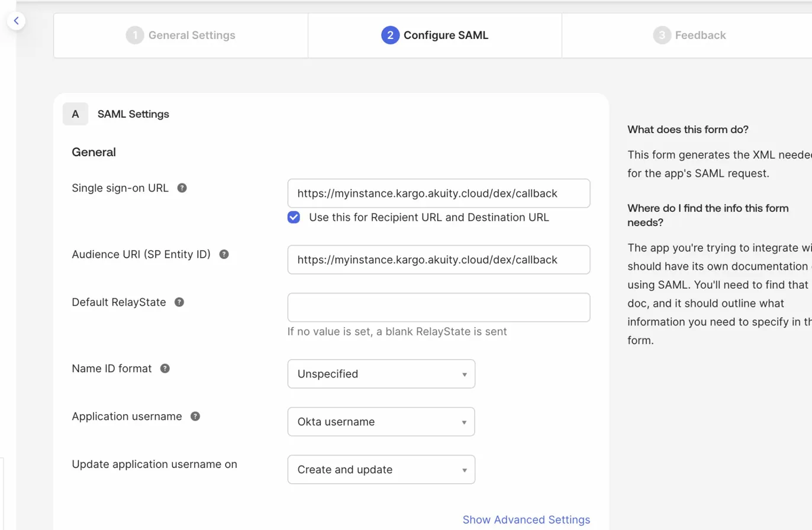812x530 pixels.
Task: Open the Name ID format dropdown
Action: [381, 374]
